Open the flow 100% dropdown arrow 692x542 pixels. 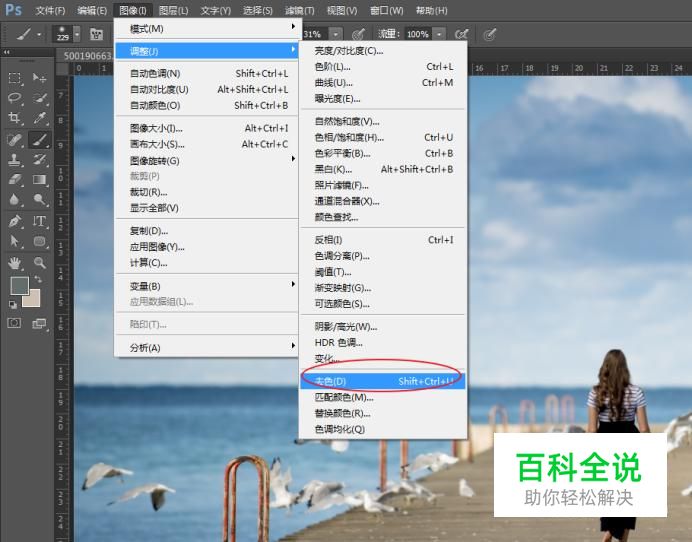pyautogui.click(x=439, y=34)
